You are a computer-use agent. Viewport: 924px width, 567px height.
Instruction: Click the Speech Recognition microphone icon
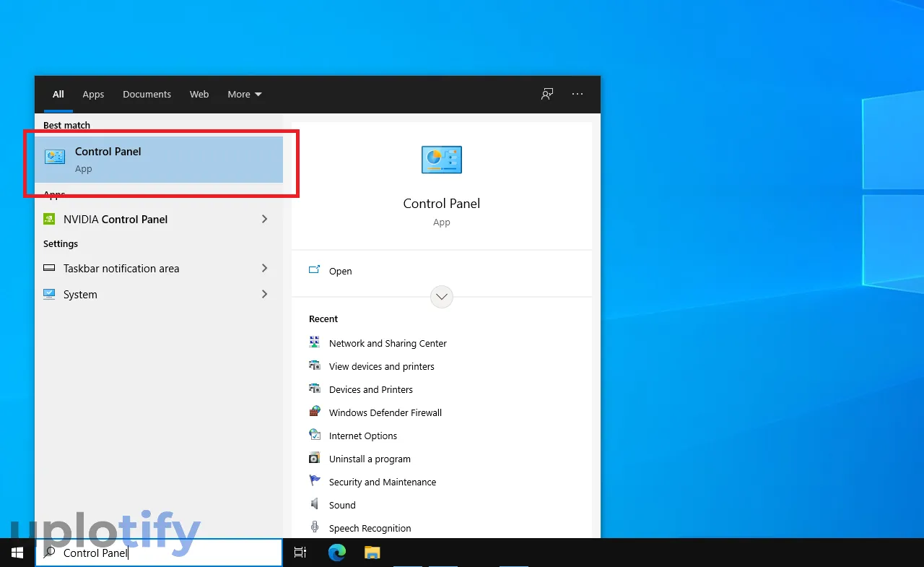(315, 527)
